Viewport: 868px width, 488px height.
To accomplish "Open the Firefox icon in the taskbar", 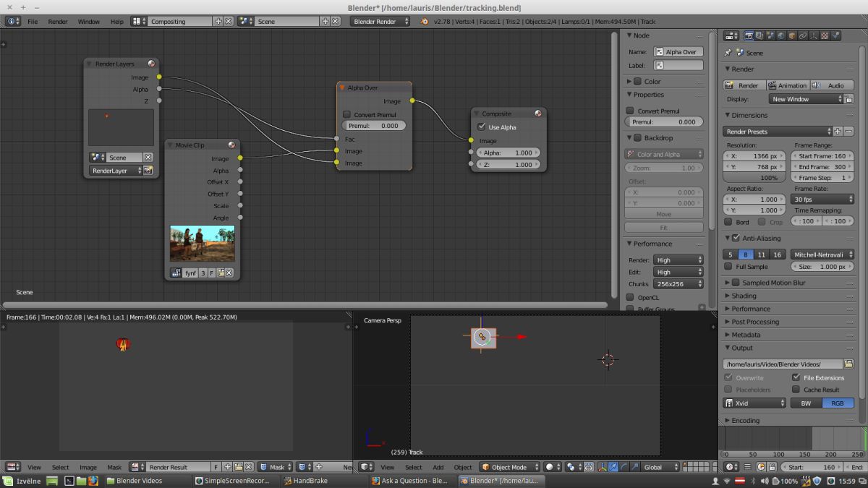I will pyautogui.click(x=93, y=481).
